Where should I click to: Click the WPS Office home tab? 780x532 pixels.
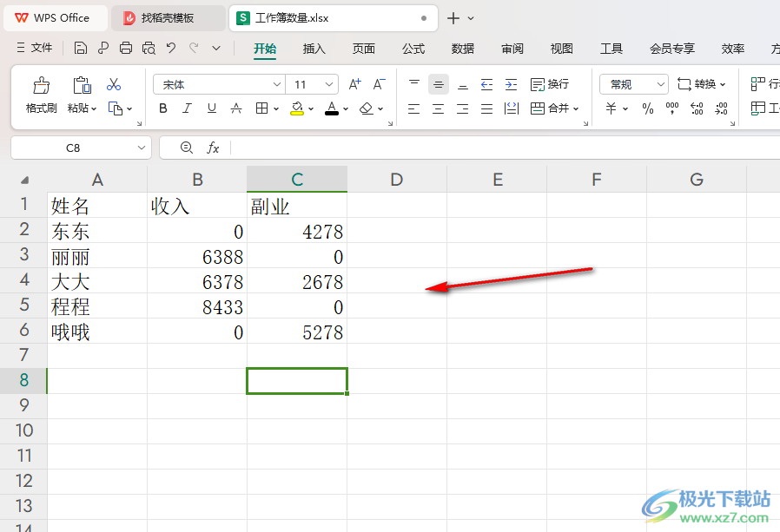coord(56,18)
